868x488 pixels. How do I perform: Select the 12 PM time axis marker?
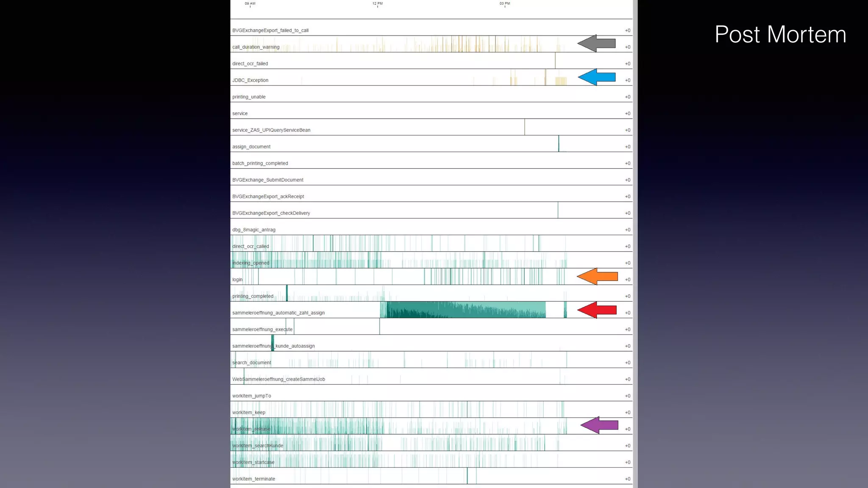377,4
